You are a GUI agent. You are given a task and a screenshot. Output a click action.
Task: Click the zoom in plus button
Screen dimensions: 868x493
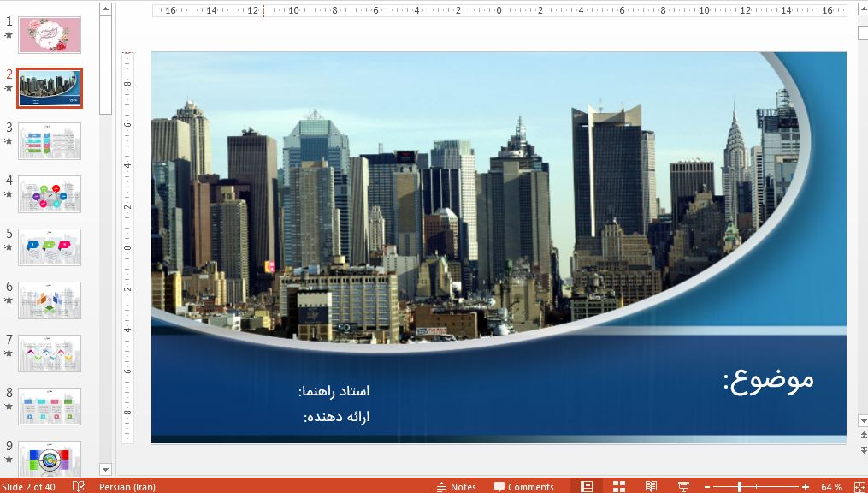[805, 486]
